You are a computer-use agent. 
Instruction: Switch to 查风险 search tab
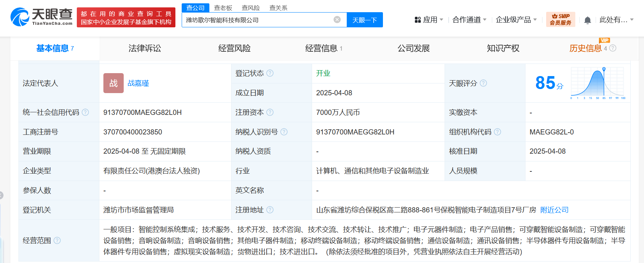(x=251, y=8)
